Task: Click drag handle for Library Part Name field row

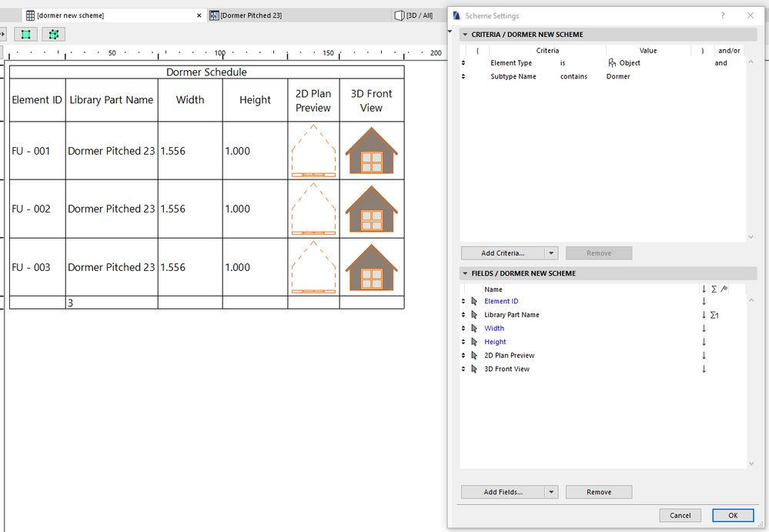Action: click(x=463, y=315)
